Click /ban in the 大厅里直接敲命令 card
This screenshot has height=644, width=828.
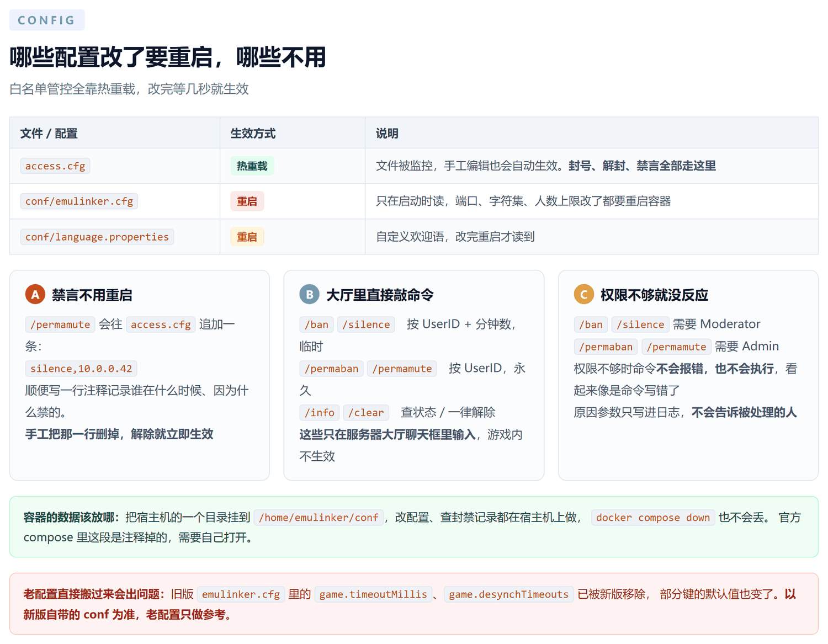click(317, 324)
